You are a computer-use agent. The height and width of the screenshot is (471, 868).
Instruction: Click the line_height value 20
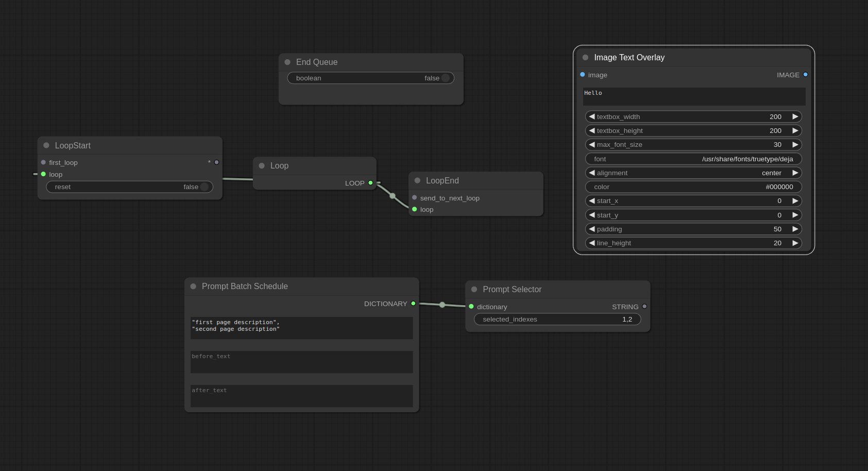click(777, 243)
